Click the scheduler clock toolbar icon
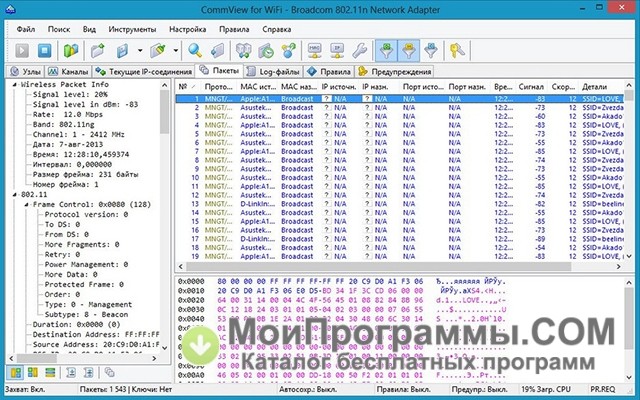 (x=266, y=51)
